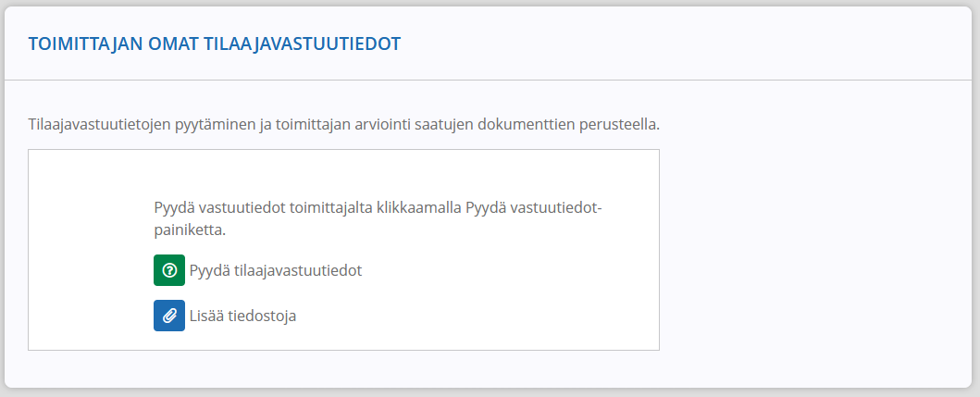The width and height of the screenshot is (980, 397).
Task: Click the instruction text starting Pyydä vastuutiedot toimittajalta
Action: [378, 218]
